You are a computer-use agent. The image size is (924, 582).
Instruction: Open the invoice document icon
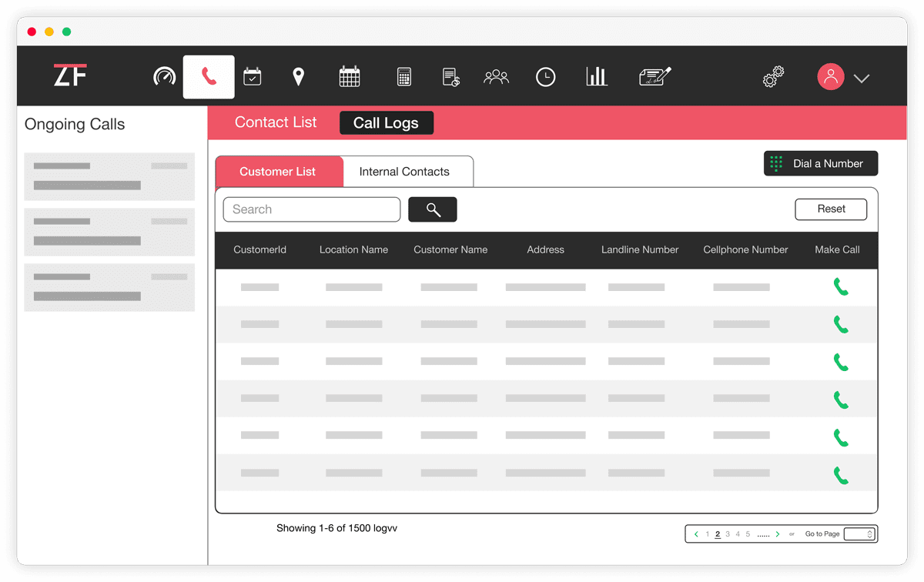[x=451, y=77]
